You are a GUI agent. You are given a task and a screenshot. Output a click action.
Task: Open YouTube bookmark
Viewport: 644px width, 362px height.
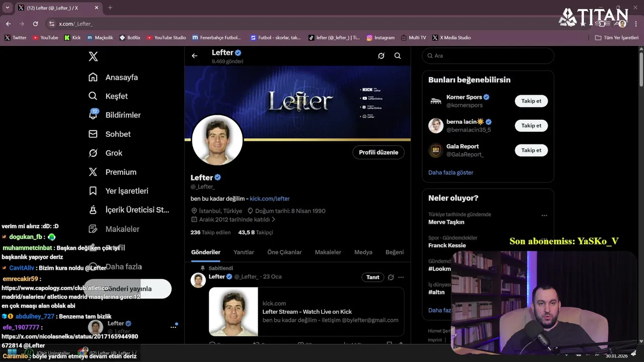click(x=45, y=38)
